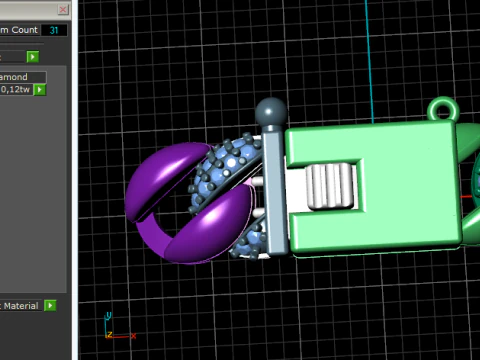The image size is (480, 360).
Task: Click the Material label button
Action: click(x=21, y=306)
